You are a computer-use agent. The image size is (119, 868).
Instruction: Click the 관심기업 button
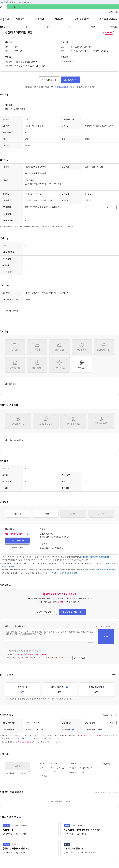tap(11, 773)
